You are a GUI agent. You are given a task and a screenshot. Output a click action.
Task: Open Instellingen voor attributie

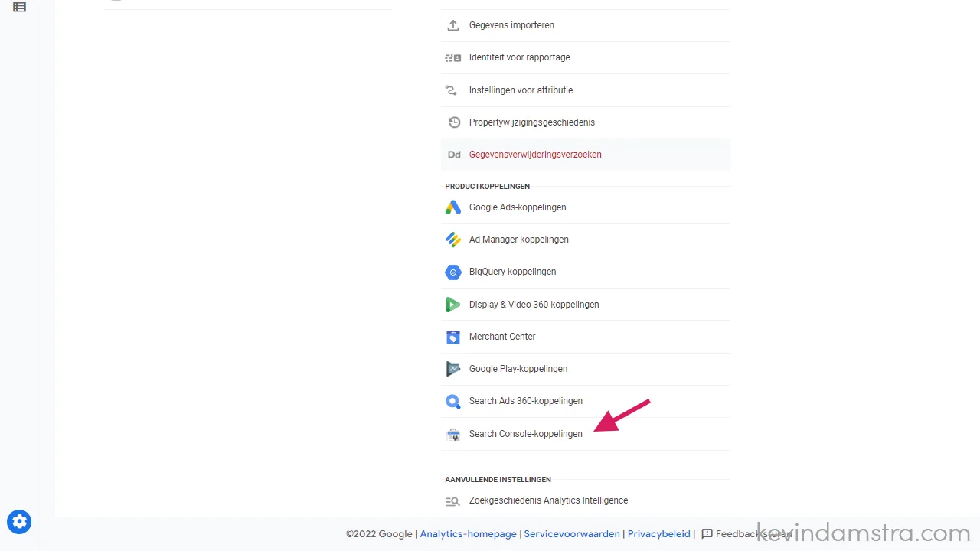point(586,90)
